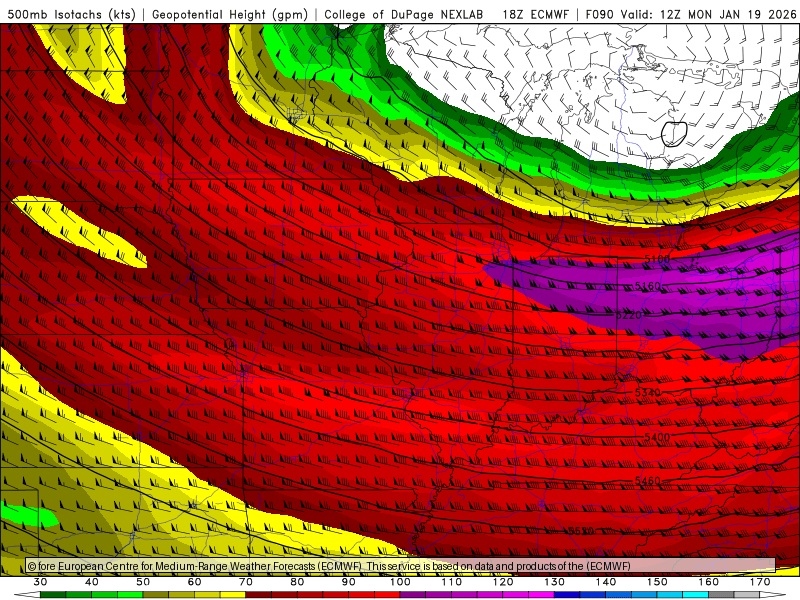The width and height of the screenshot is (800, 600).
Task: Click the bright yellow 65-70 knot legend swatch
Action: (x=233, y=595)
